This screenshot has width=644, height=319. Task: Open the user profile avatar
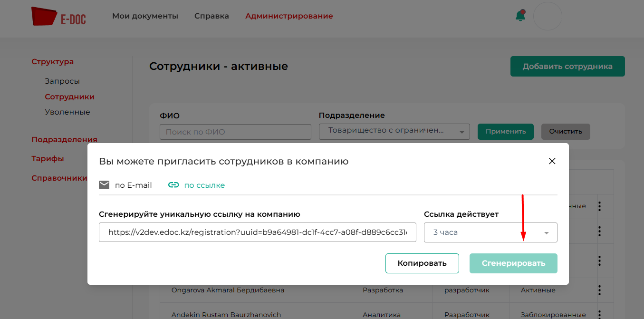(x=548, y=16)
